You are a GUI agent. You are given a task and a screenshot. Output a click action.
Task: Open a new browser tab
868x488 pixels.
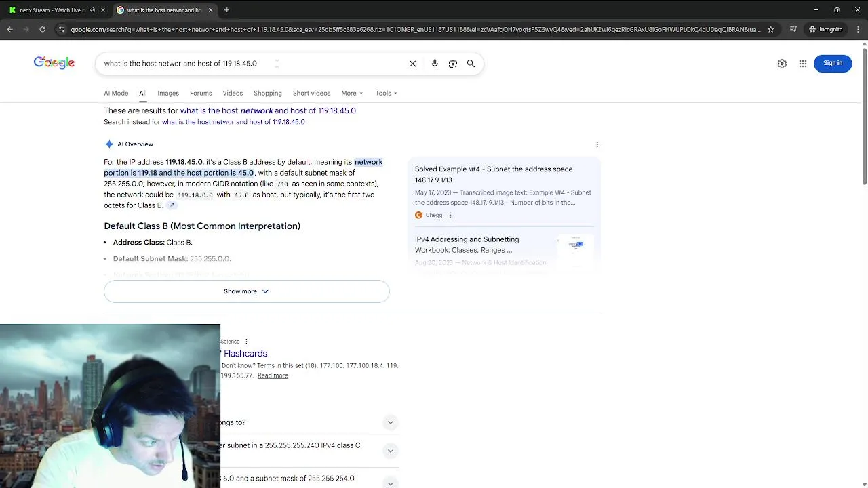click(226, 10)
